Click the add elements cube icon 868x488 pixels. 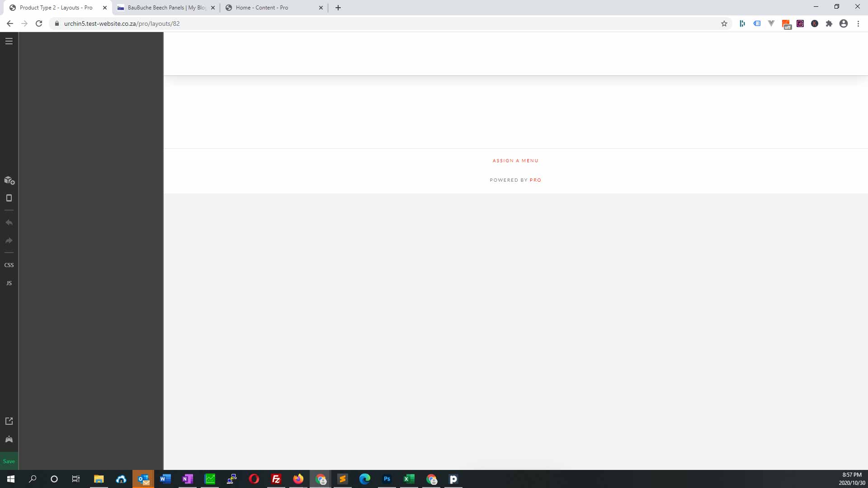point(9,180)
